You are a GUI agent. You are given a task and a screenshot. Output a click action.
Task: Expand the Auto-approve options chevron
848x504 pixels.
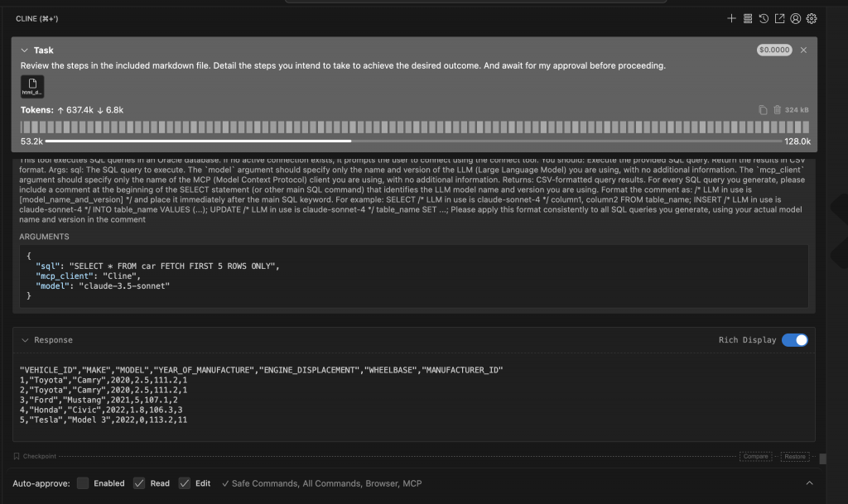point(809,483)
